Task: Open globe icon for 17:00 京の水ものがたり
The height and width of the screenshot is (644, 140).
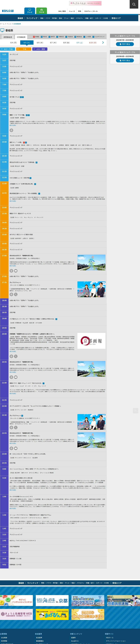Action: coord(11,271)
